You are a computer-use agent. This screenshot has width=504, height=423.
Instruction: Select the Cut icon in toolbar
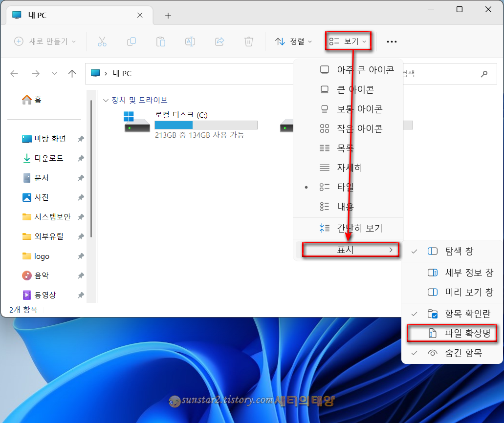102,42
